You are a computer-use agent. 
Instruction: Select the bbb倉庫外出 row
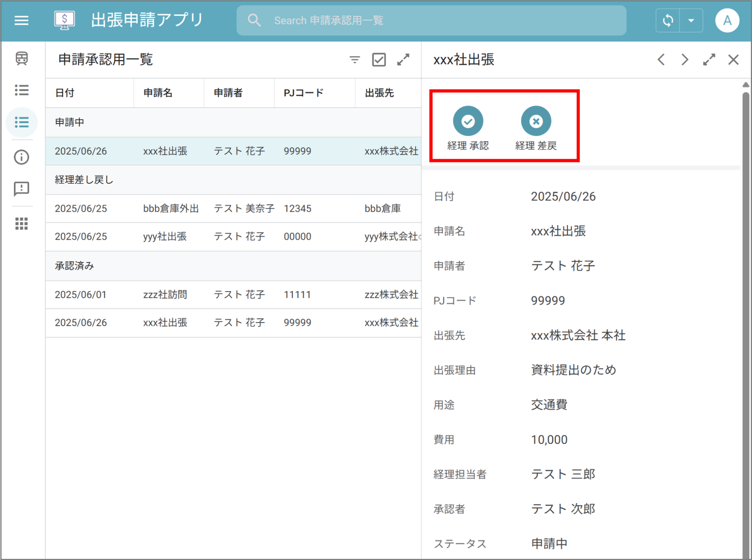click(x=233, y=208)
